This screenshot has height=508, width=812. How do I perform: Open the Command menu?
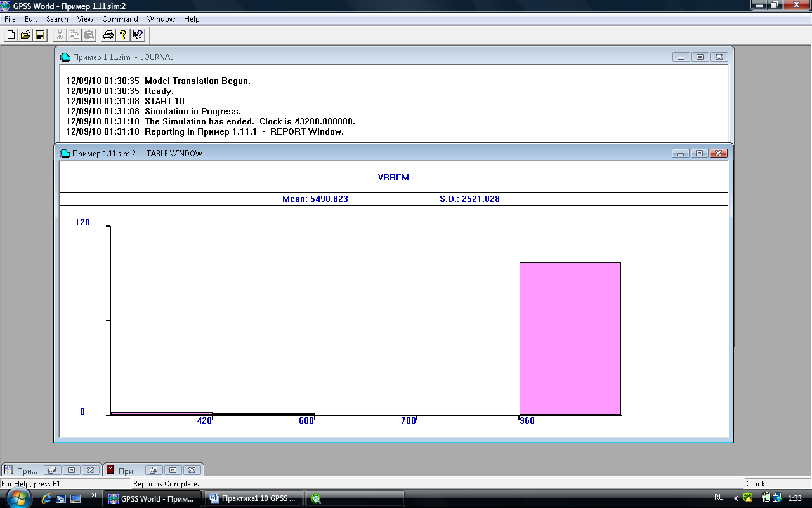[121, 19]
